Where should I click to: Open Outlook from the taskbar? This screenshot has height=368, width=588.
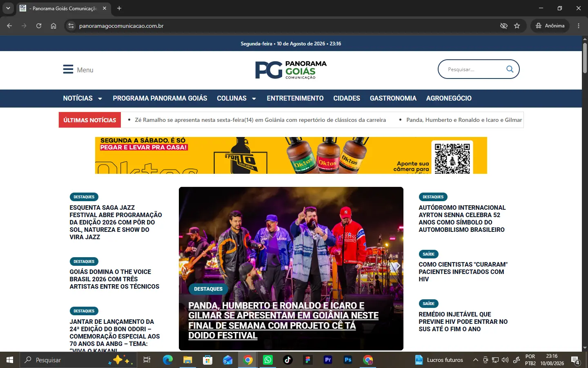pos(227,360)
